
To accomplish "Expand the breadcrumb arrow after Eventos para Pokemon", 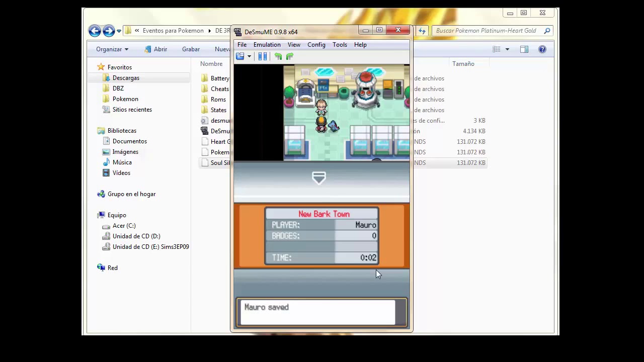I will click(x=209, y=31).
